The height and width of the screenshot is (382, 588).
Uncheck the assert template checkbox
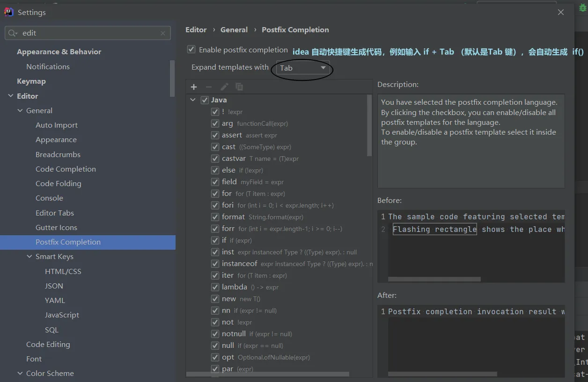tap(215, 135)
